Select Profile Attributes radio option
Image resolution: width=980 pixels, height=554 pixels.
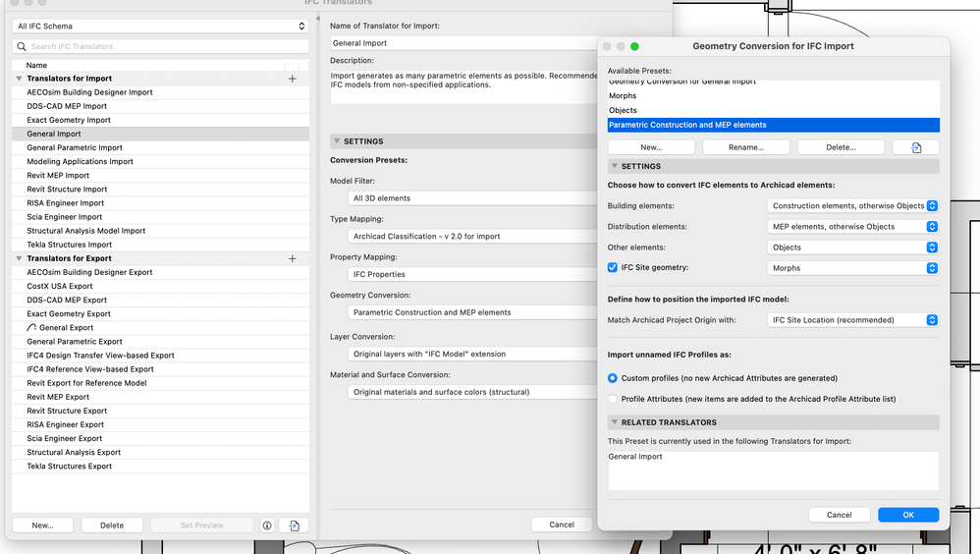click(x=613, y=399)
